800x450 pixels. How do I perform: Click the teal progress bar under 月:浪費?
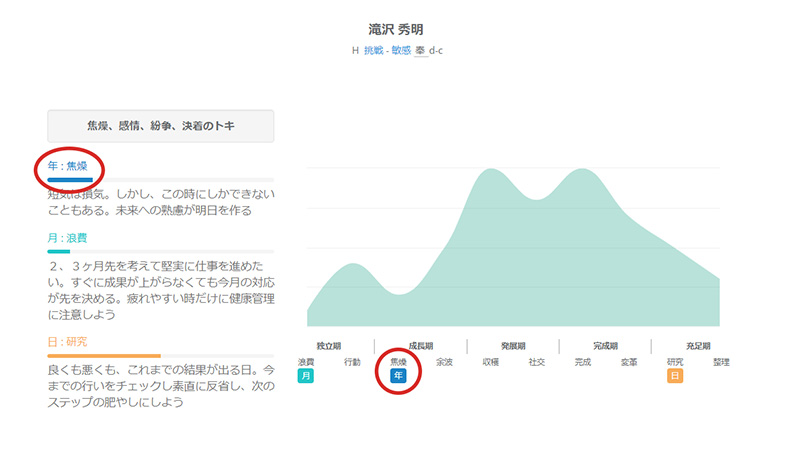[x=59, y=252]
